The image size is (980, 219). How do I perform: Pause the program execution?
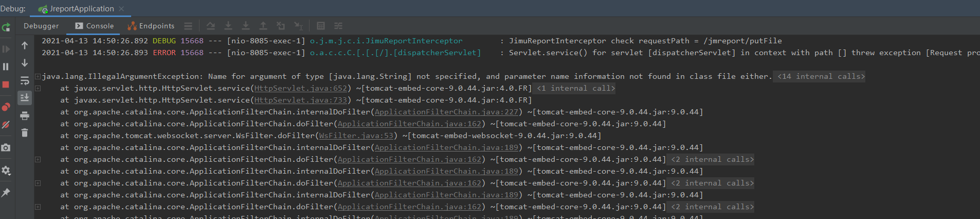pyautogui.click(x=6, y=66)
